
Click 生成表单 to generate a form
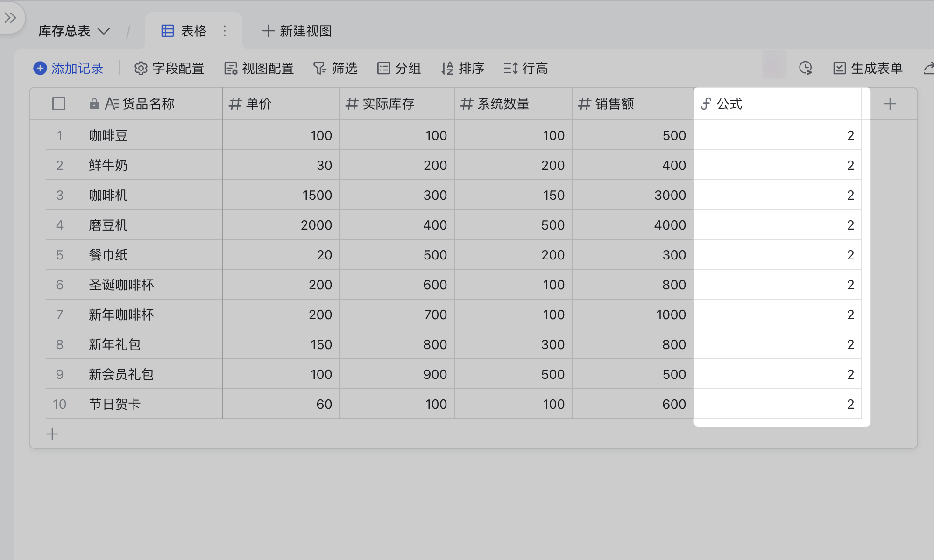point(866,68)
